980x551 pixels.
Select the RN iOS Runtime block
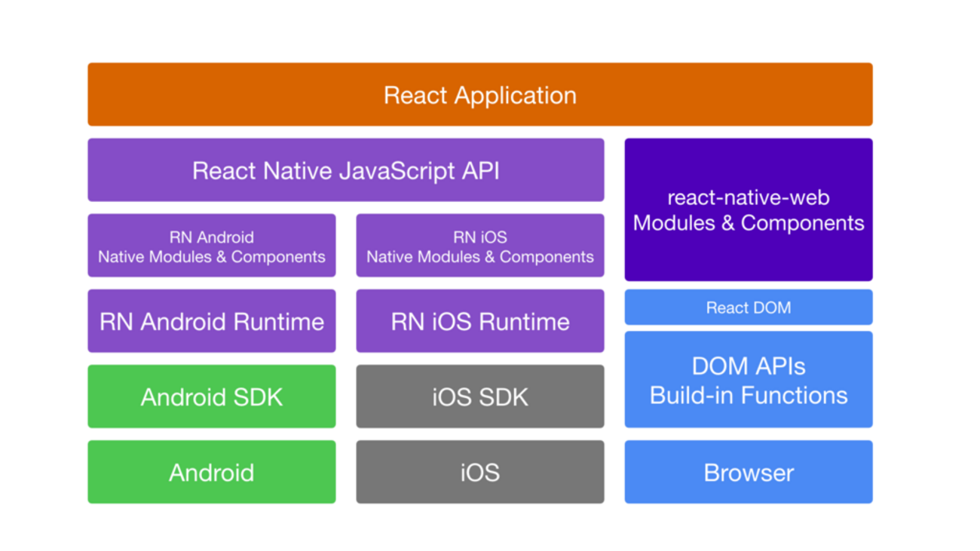479,321
